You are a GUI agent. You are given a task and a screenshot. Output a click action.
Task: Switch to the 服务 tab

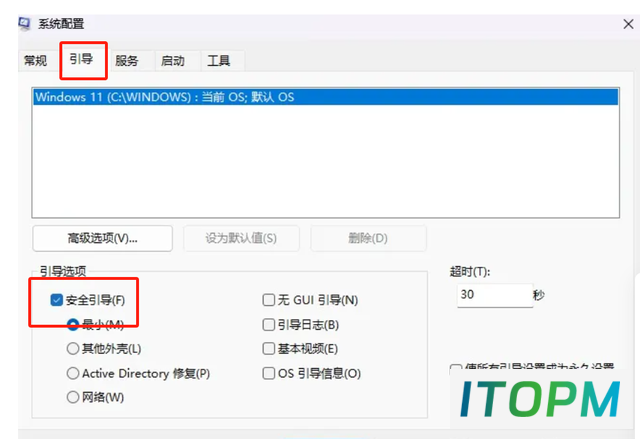pos(127,61)
